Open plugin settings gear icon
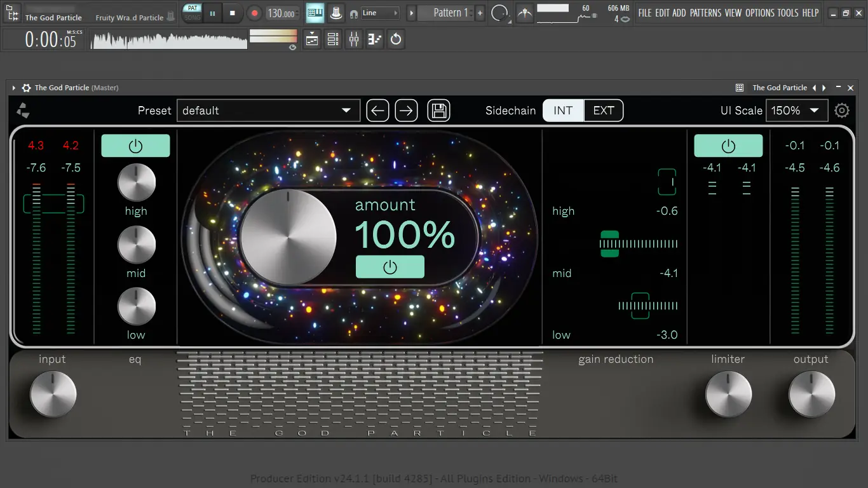Image resolution: width=868 pixels, height=488 pixels. click(842, 111)
